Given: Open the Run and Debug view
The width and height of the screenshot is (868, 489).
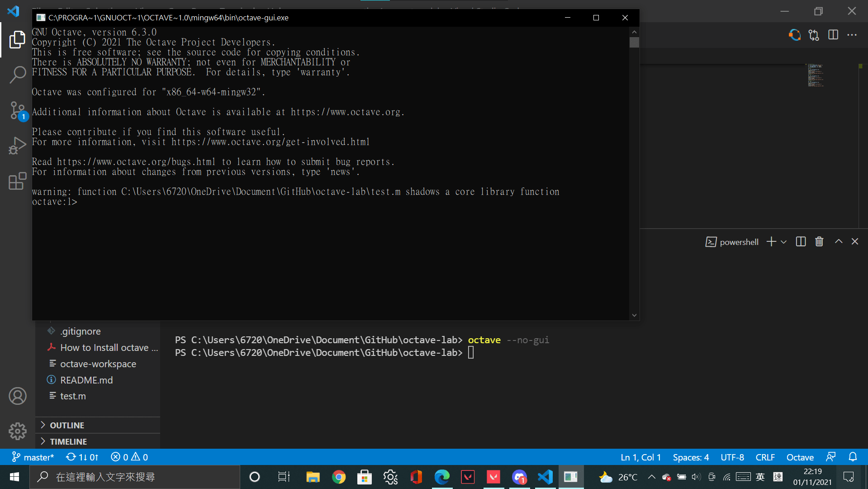Looking at the screenshot, I should point(17,146).
